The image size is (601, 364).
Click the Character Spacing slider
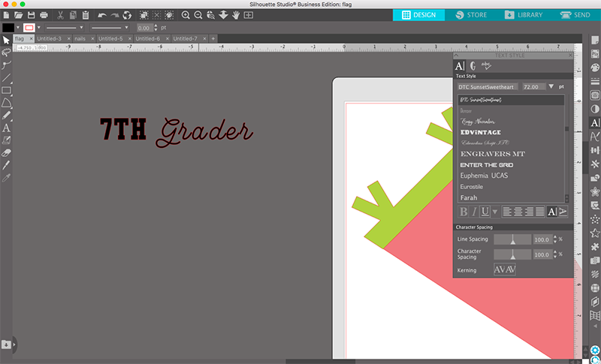click(512, 254)
